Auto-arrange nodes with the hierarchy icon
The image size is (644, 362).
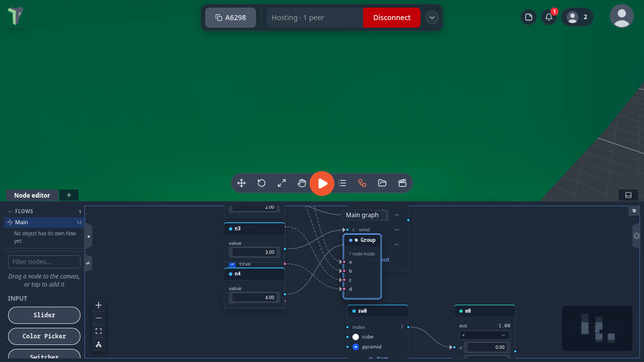pos(99,344)
